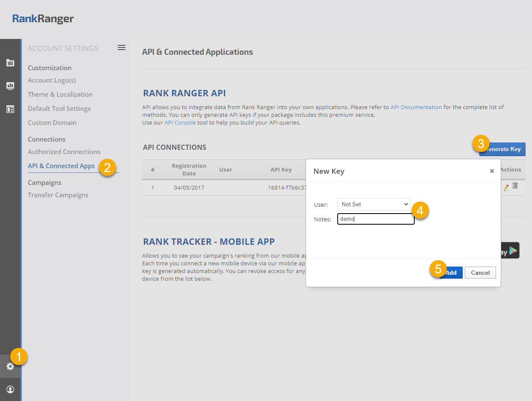Collapse the Account Settings hamburger menu
Image resolution: width=532 pixels, height=401 pixels.
coord(122,48)
